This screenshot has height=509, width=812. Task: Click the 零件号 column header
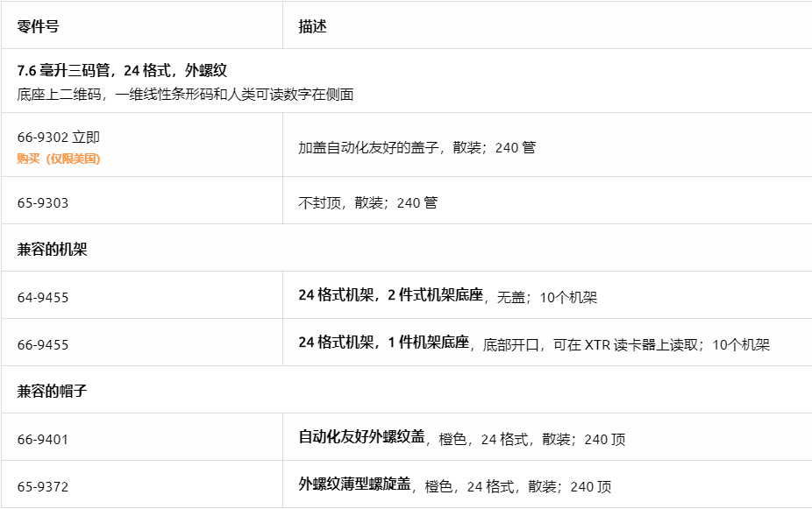[39, 26]
